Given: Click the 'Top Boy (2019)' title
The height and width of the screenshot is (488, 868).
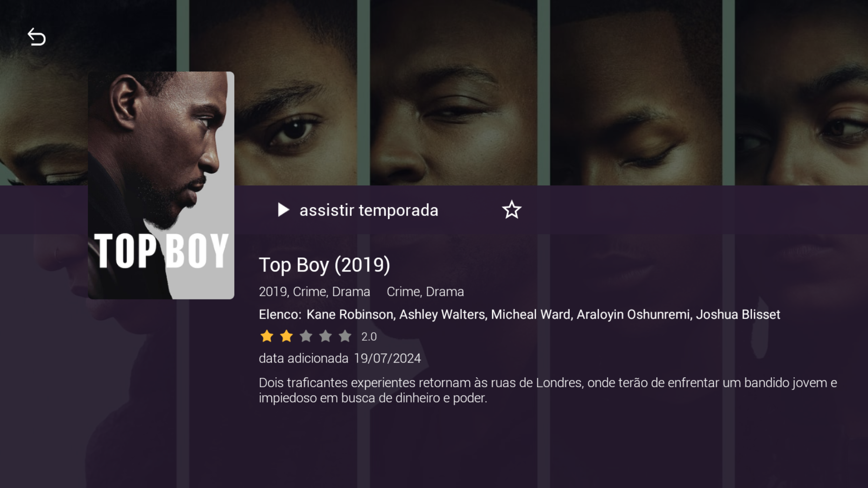Looking at the screenshot, I should click(325, 265).
